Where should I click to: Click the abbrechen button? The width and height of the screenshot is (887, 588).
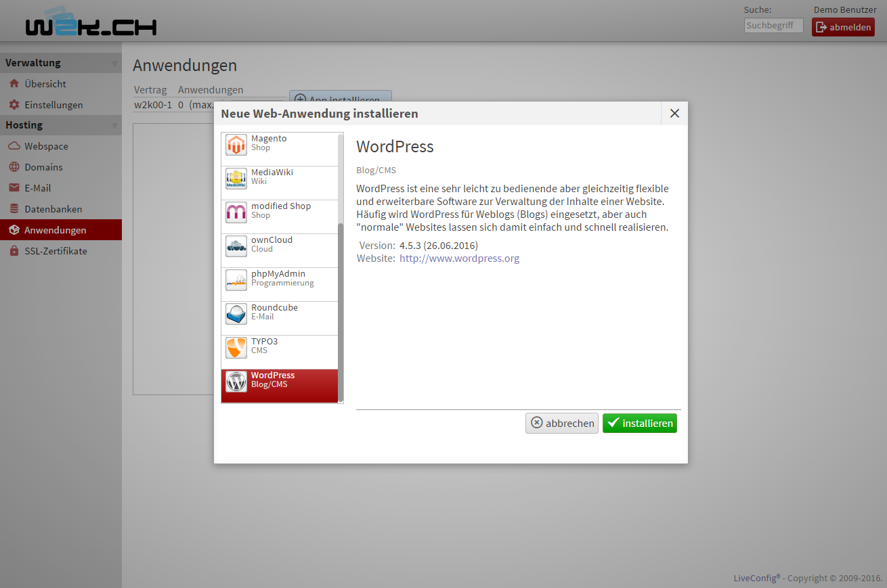click(x=562, y=423)
